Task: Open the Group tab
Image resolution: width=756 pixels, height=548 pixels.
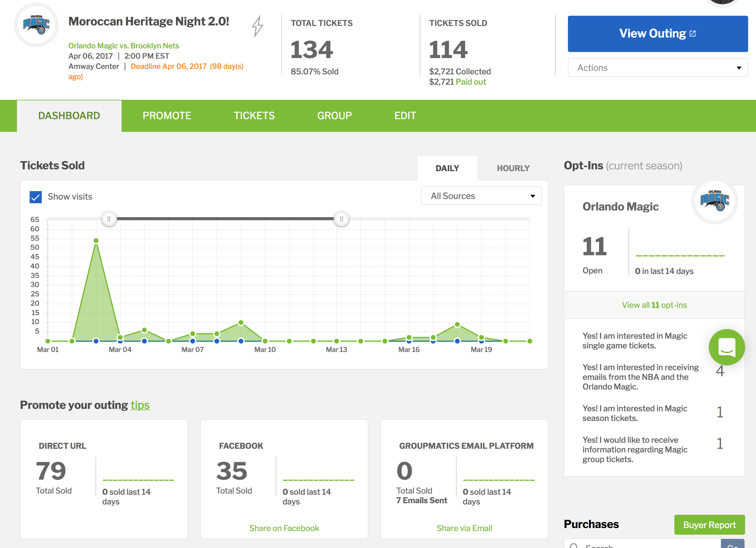Action: point(334,116)
